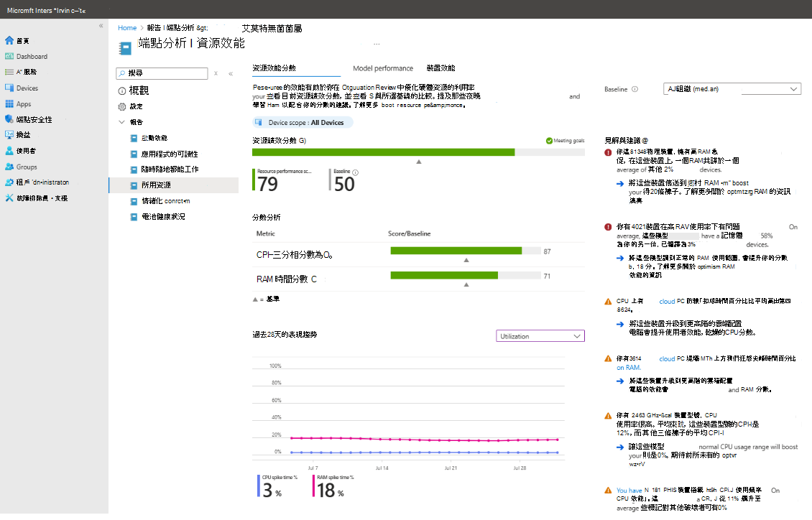
Task: Click the info icon beside Baseline score 50
Action: [x=355, y=172]
